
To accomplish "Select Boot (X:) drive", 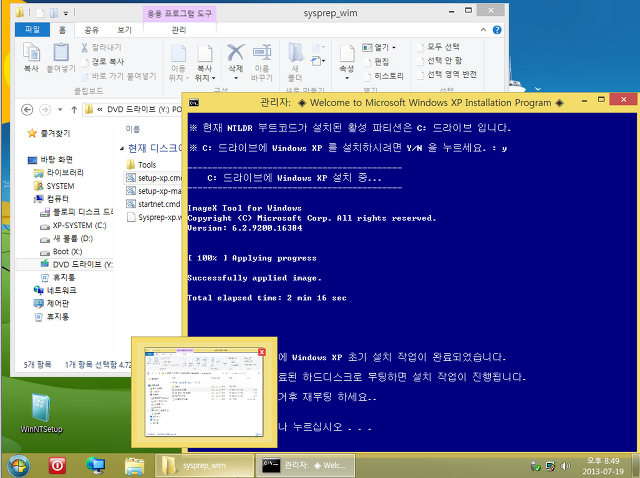I will point(61,251).
